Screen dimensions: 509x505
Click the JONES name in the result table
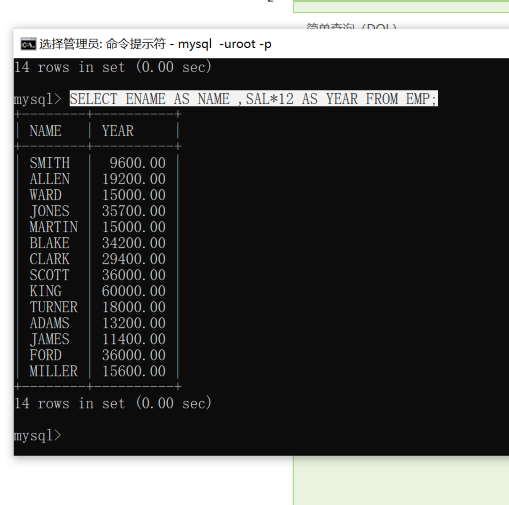(50, 211)
